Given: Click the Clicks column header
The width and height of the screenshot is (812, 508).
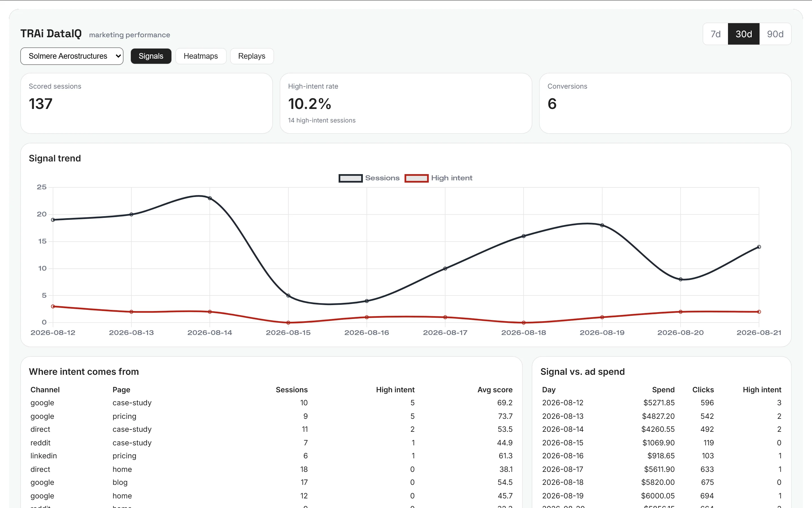Looking at the screenshot, I should coord(703,390).
